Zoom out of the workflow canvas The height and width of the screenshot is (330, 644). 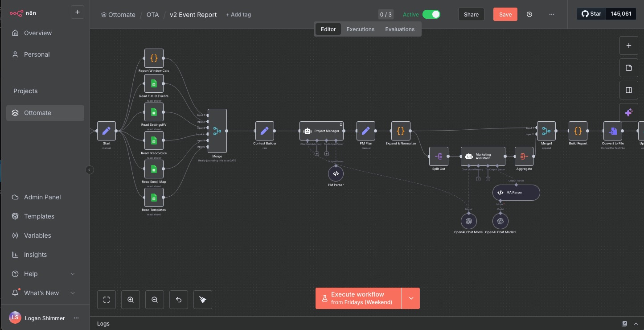(x=154, y=299)
